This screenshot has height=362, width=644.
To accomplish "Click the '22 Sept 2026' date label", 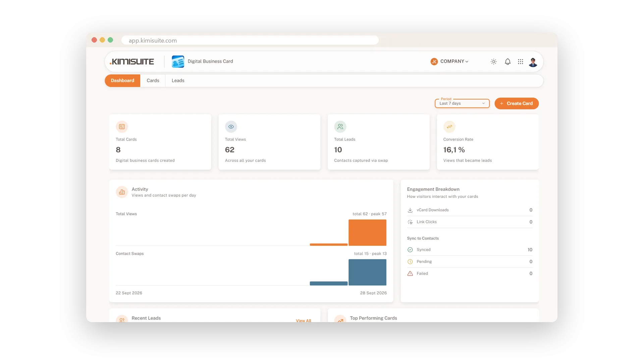I will point(129,293).
